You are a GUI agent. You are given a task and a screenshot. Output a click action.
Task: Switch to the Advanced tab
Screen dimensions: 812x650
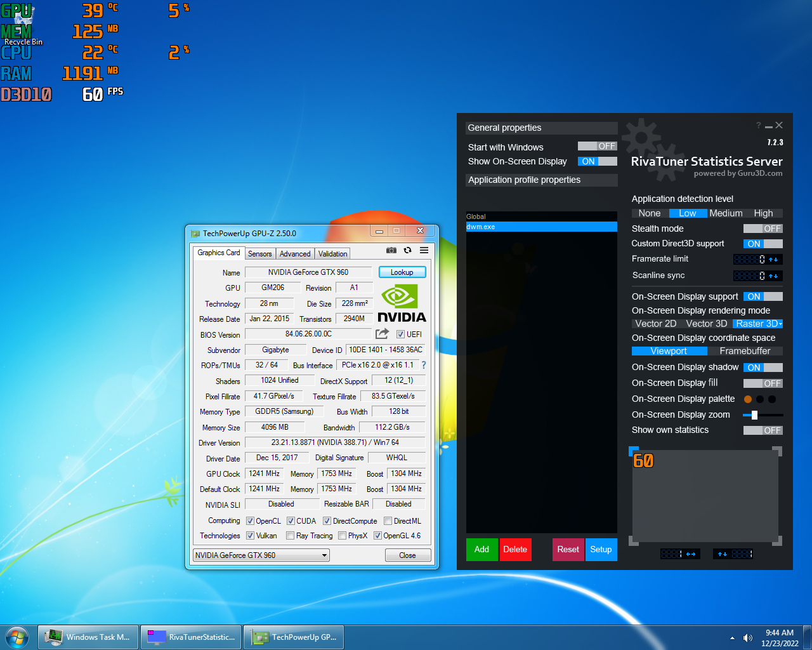295,254
